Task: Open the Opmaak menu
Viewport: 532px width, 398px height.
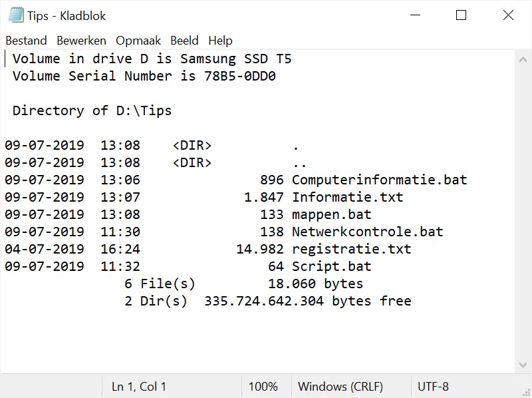Action: (138, 41)
